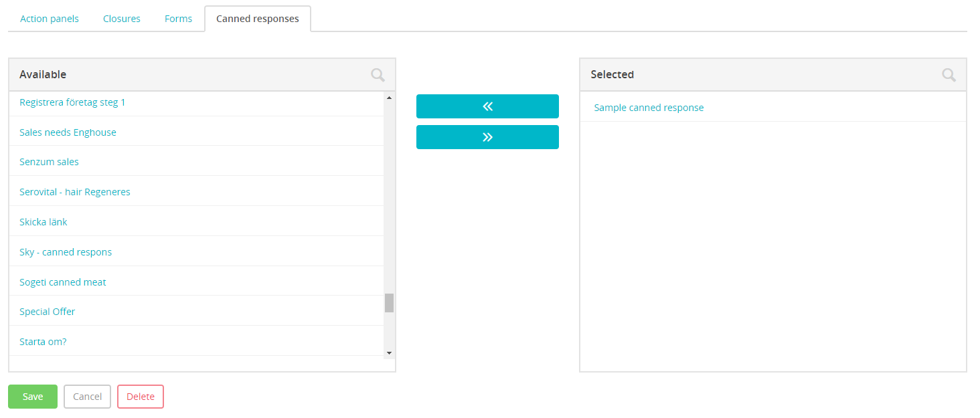Click the double left arrow move button
This screenshot has width=980, height=418.
(487, 106)
